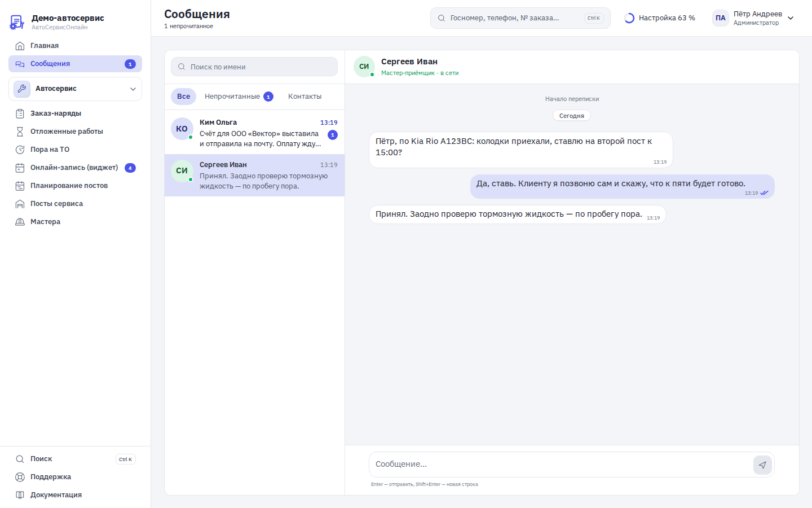The image size is (812, 508).
Task: Click the Сергеев Иван name in chat header
Action: (x=409, y=62)
